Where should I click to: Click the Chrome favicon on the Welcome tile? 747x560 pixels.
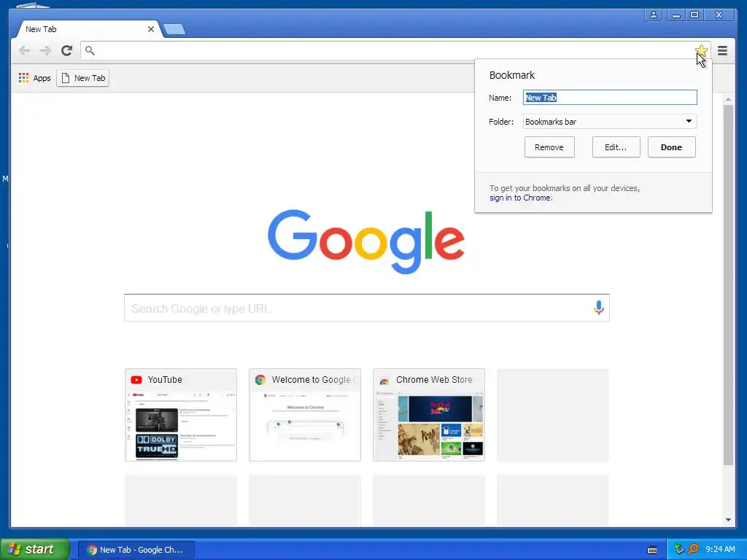pos(260,379)
